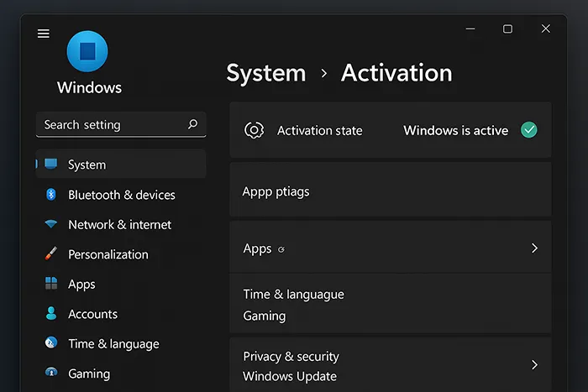Open the hamburger navigation menu
Viewport: 588px width, 392px height.
[x=44, y=34]
